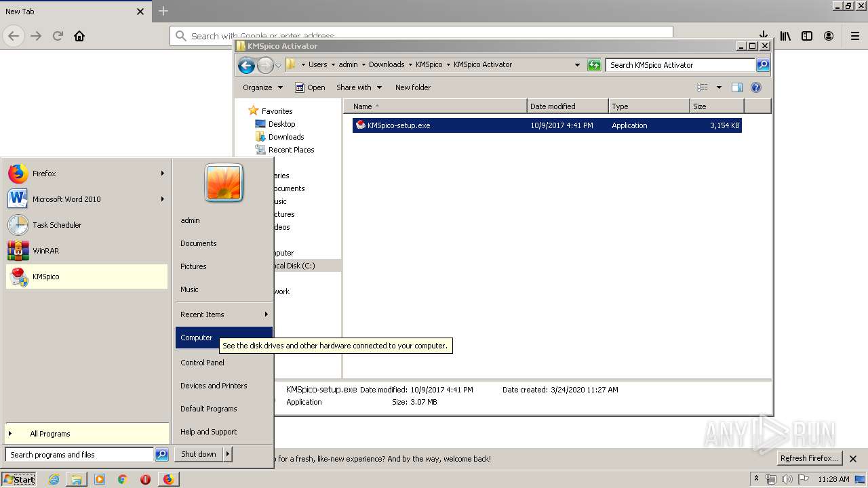Open Music in Start menu
This screenshot has height=488, width=868.
(224, 289)
